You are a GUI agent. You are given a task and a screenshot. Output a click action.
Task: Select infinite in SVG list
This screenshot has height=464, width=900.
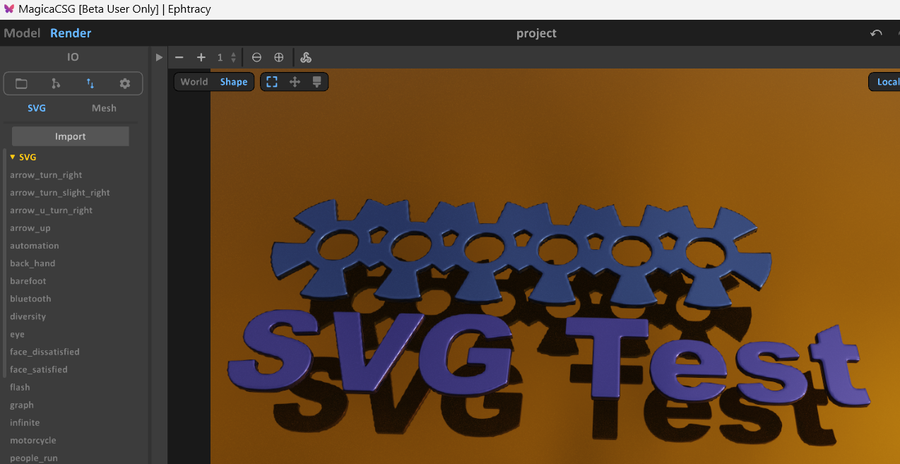pos(25,423)
